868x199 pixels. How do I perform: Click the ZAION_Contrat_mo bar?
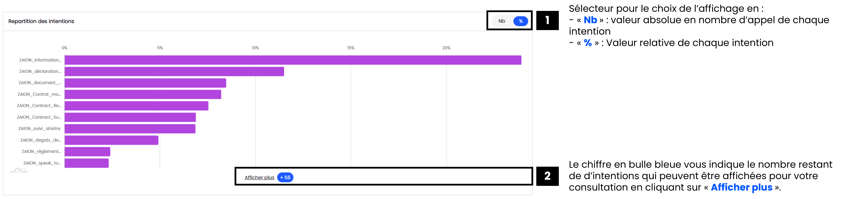pyautogui.click(x=142, y=94)
